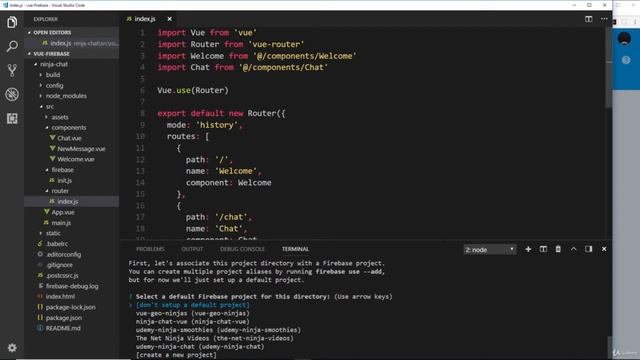Image resolution: width=640 pixels, height=360 pixels.
Task: Maximize the panel with up chevron
Action: pyautogui.click(x=573, y=249)
